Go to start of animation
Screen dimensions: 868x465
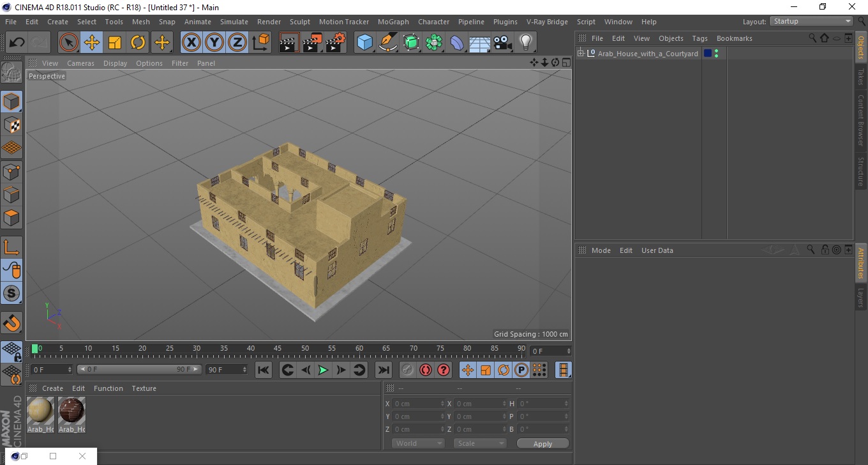264,370
